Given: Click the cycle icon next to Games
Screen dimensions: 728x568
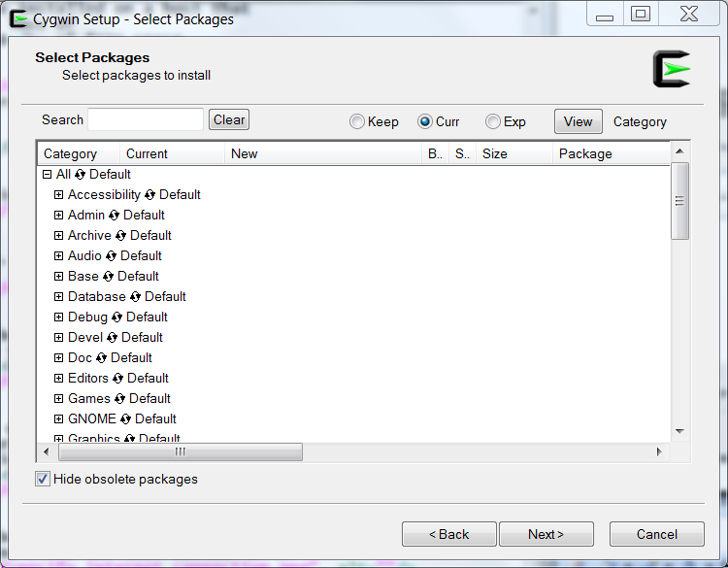Looking at the screenshot, I should click(119, 399).
